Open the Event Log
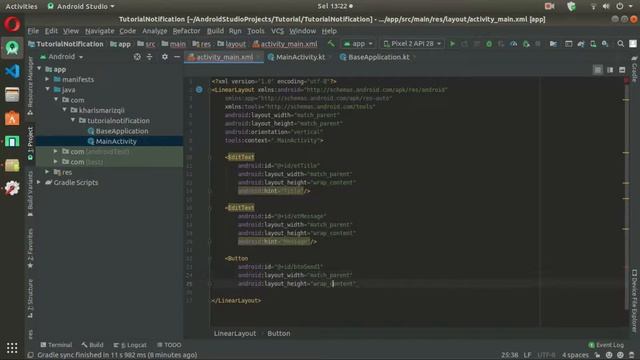The image size is (640, 360). (606, 345)
